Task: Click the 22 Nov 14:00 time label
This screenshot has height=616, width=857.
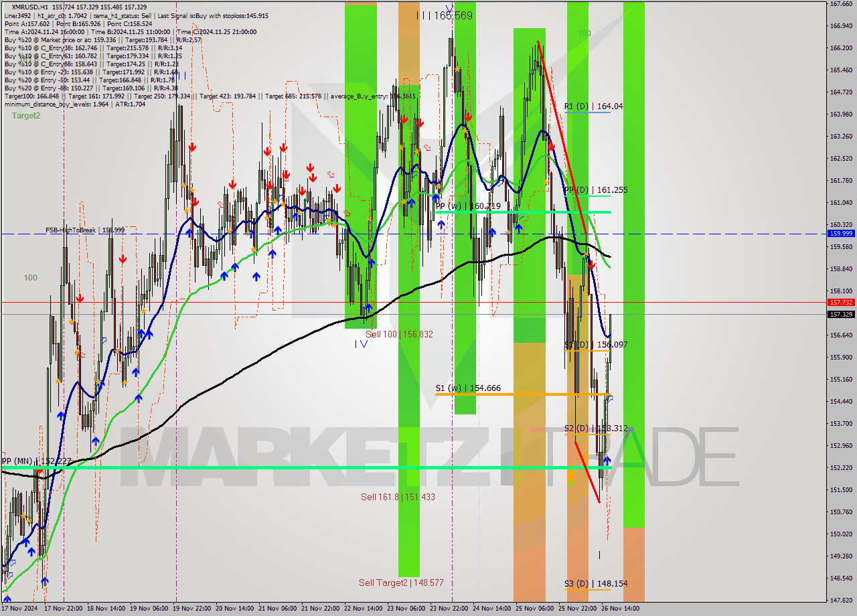Action: tap(363, 609)
